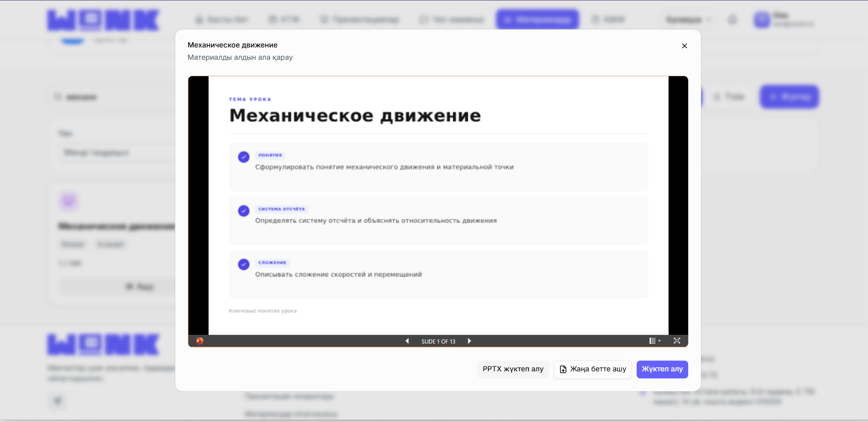Open the slide overview icon in the toolbar
868x422 pixels.
click(x=652, y=340)
